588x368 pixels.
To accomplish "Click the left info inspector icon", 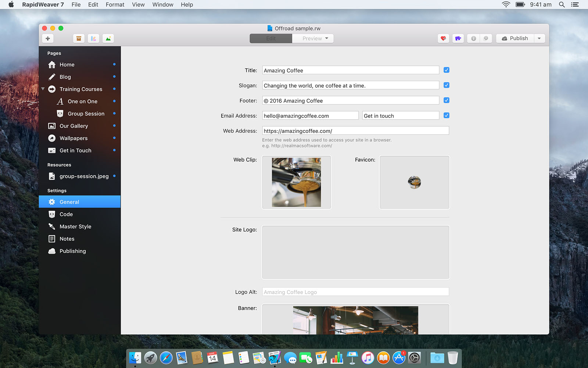I will pos(473,38).
